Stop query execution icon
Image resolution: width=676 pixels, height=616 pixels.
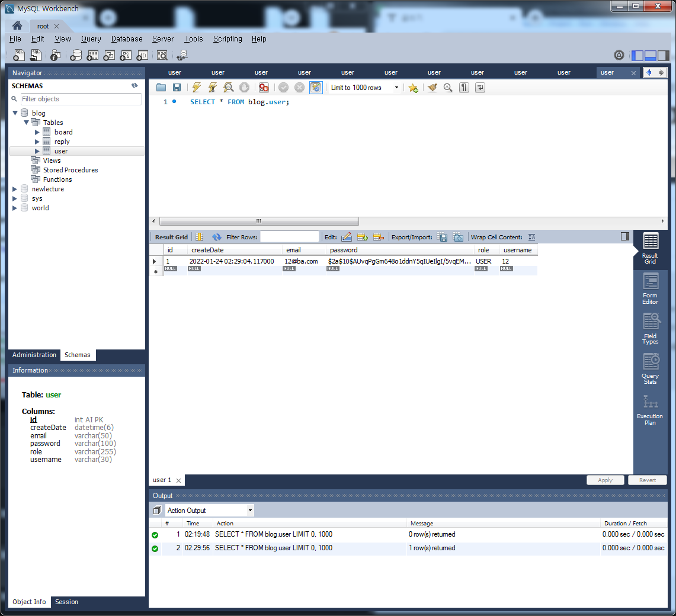point(245,88)
